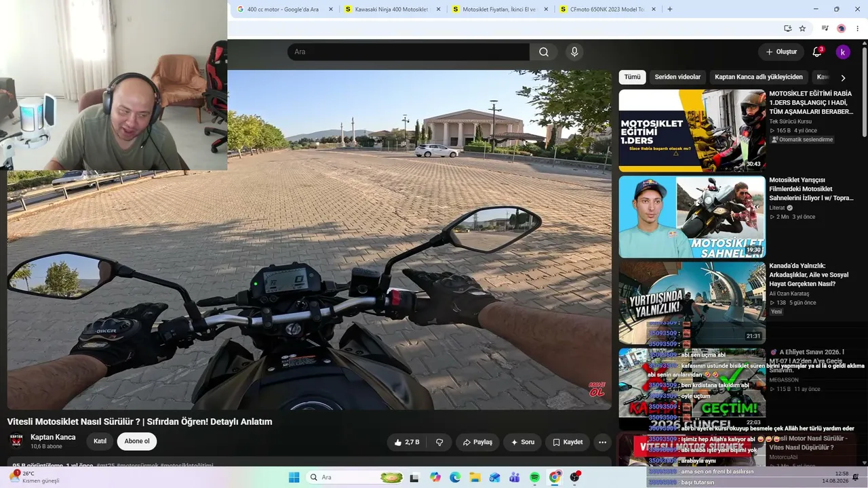The height and width of the screenshot is (488, 868).
Task: Open Copilot from the taskbar
Action: click(435, 478)
